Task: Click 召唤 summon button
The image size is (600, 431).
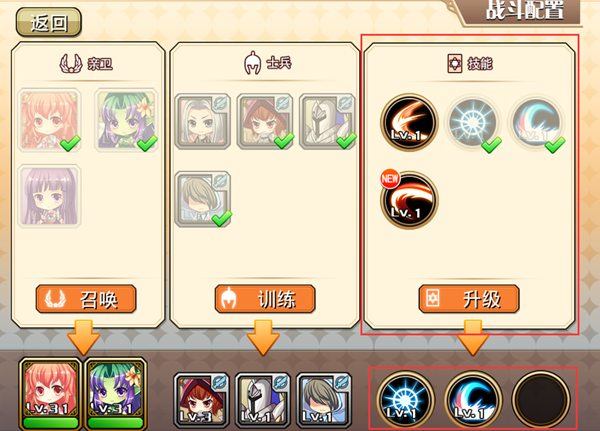Action: coord(86,299)
